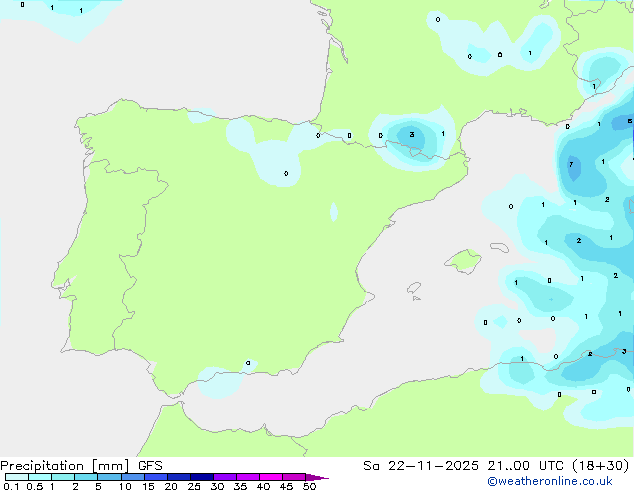The image size is (634, 490).
Task: Click the 2–5 mm legend swatch
Action: (x=86, y=477)
